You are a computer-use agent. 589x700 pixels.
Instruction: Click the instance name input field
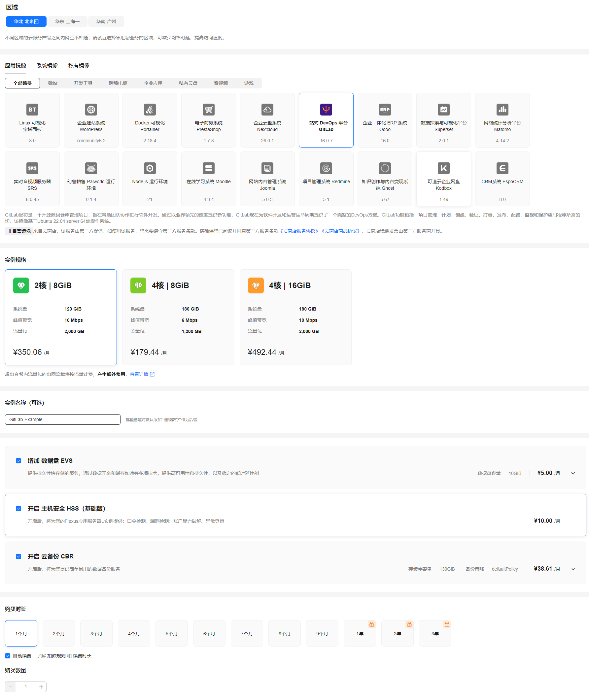tap(63, 419)
